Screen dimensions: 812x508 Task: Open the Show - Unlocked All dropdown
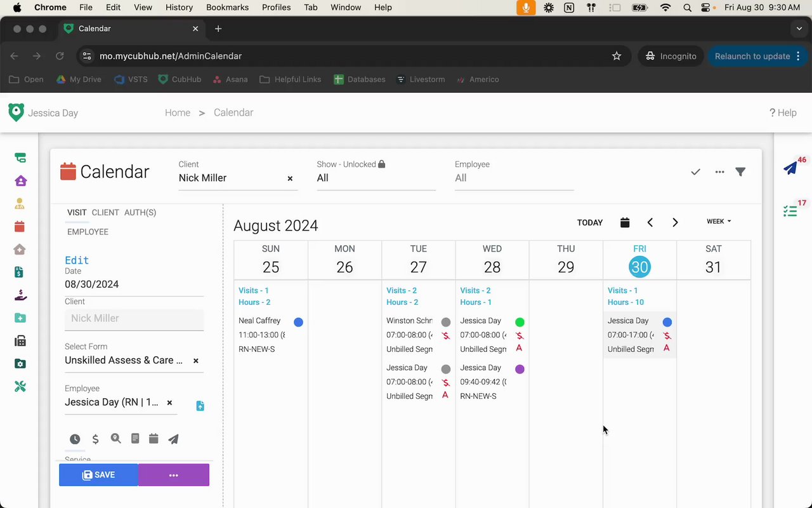tap(376, 178)
